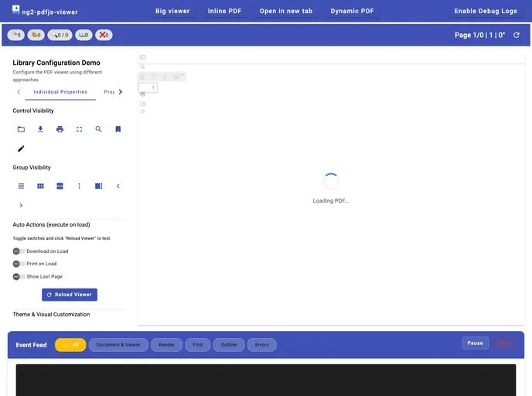Viewport: 532px width, 396px height.
Task: Click the Reload Viewer button
Action: tap(70, 295)
